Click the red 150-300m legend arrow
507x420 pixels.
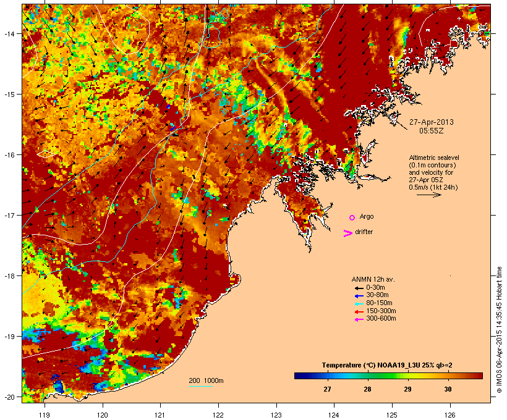click(x=359, y=312)
